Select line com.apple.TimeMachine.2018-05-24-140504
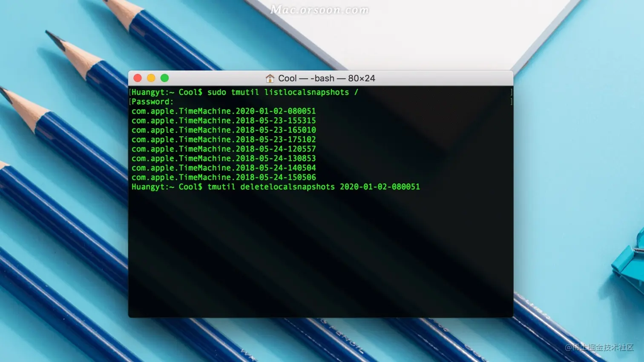 coord(224,168)
